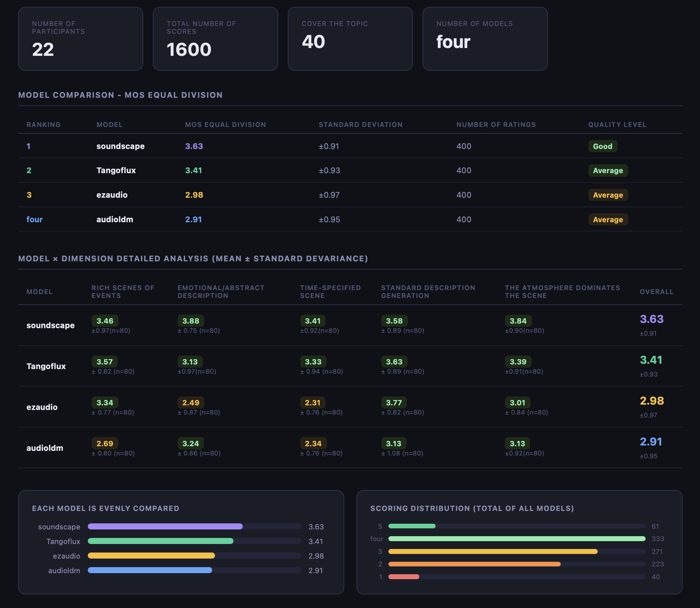Click the 2.98 MOS value in ranking table
Screen dimensions: 700x608
click(x=194, y=195)
